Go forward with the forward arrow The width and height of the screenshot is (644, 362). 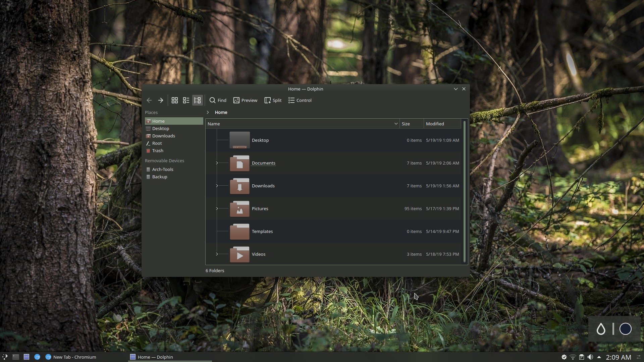point(161,100)
